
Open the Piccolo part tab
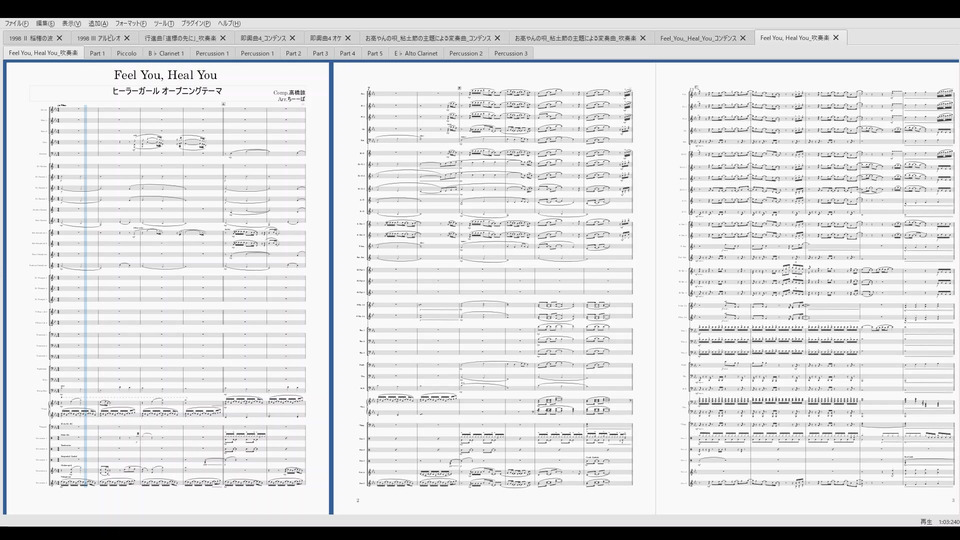click(127, 53)
